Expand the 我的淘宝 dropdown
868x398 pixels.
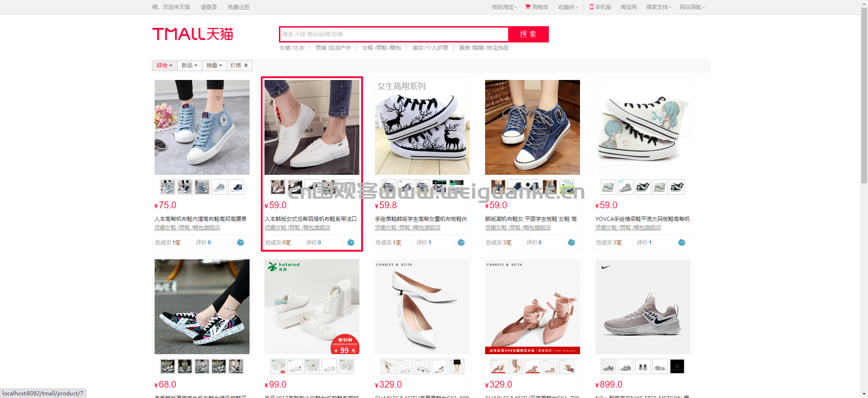pyautogui.click(x=504, y=7)
